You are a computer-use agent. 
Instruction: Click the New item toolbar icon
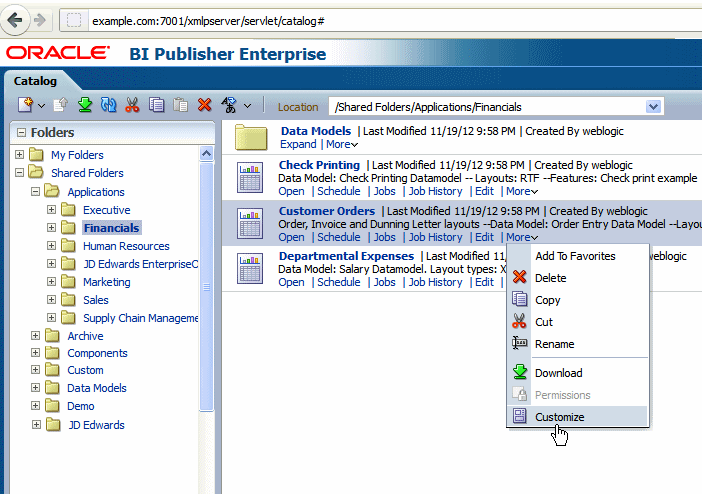click(25, 105)
